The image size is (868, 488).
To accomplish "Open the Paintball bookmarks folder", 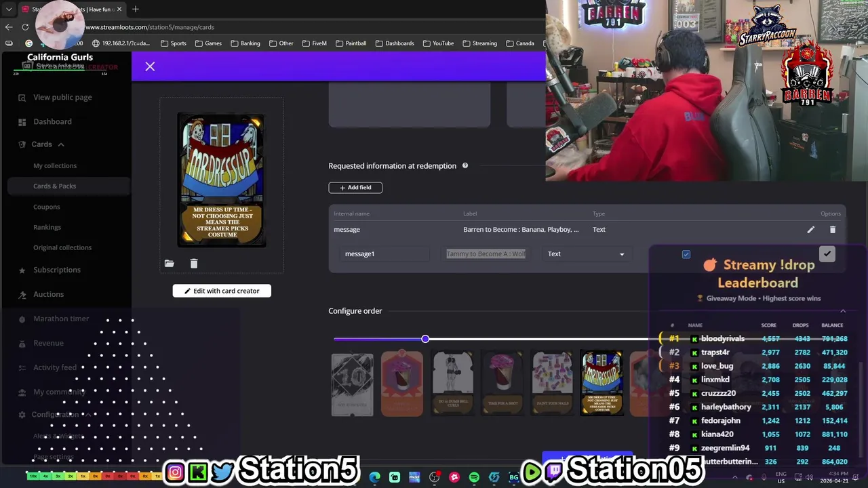I will pos(351,43).
